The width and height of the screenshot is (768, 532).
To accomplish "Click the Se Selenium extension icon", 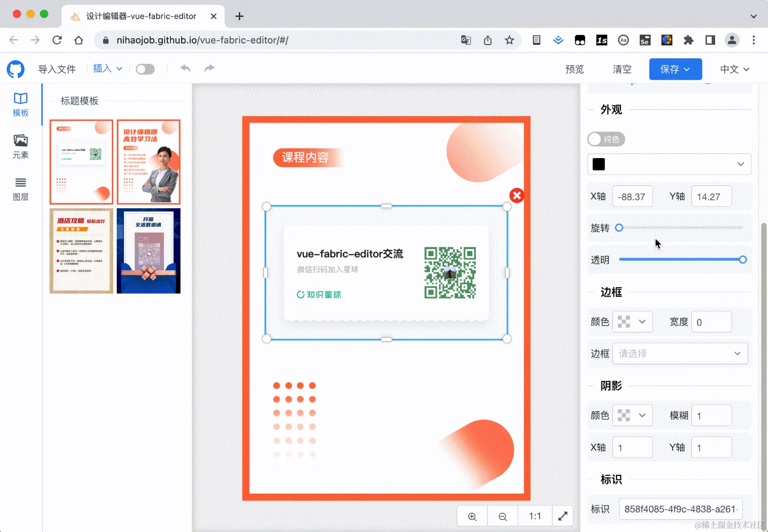I will coord(645,40).
